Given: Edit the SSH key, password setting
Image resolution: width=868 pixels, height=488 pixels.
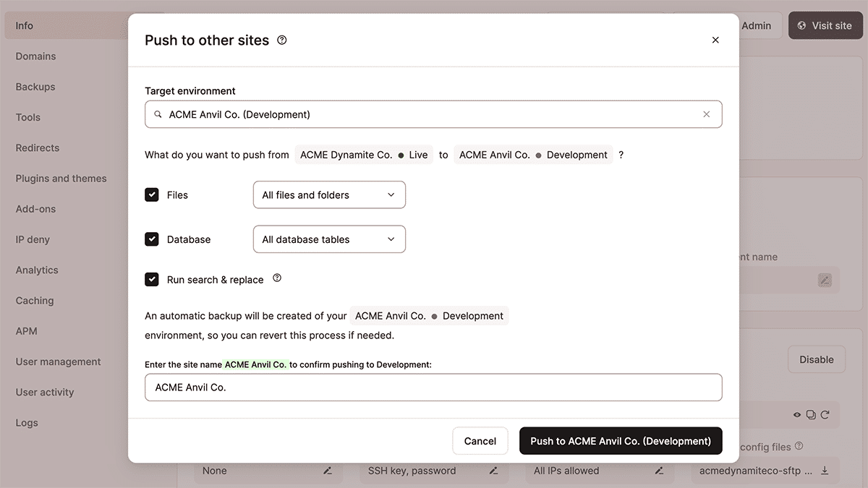Looking at the screenshot, I should coord(493,471).
